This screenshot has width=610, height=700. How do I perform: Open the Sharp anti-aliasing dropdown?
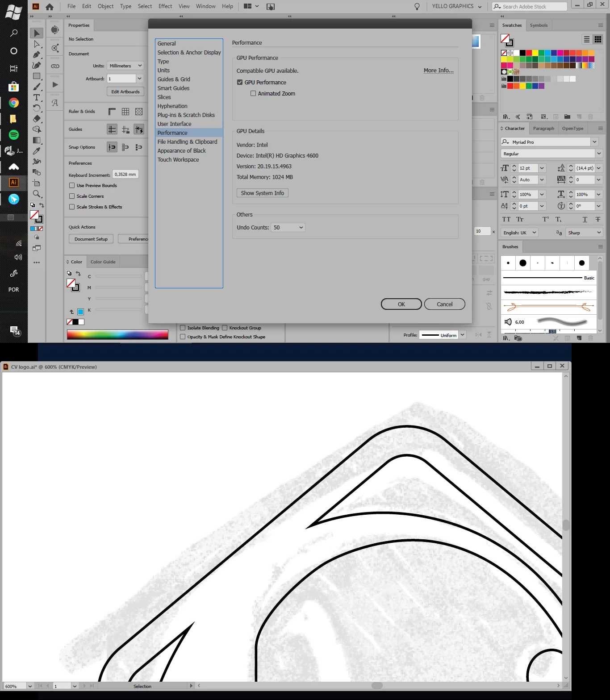(585, 233)
